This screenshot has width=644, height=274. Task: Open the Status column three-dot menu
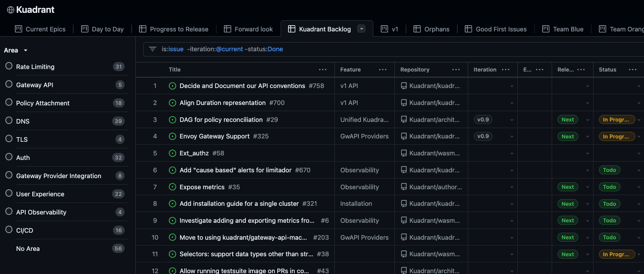632,69
